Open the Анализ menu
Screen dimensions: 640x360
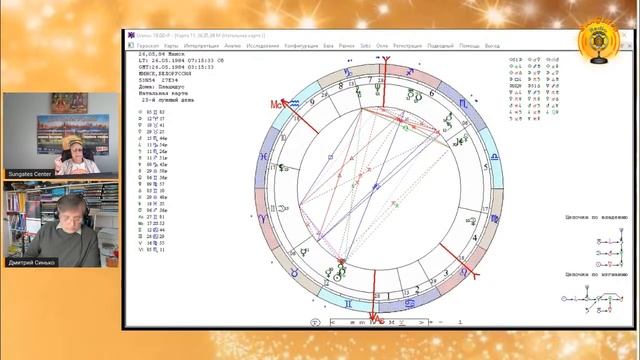[233, 46]
